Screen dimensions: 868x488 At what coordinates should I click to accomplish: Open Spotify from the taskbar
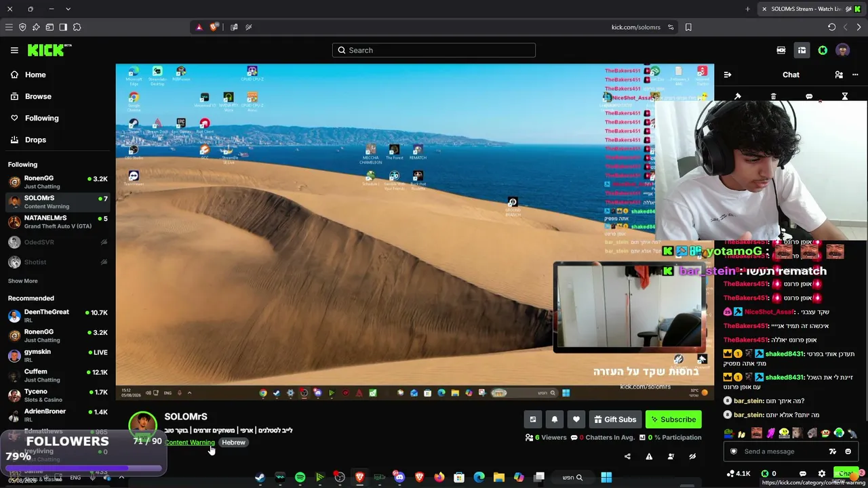[x=300, y=477]
